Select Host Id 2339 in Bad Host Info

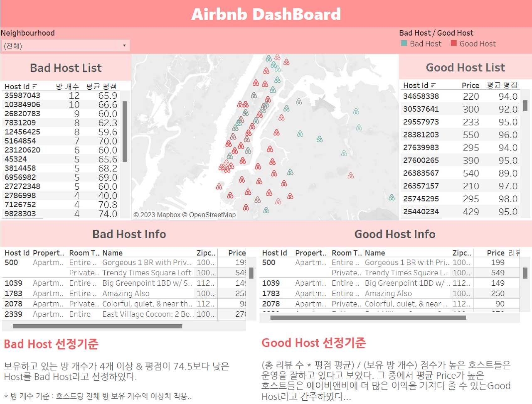(13, 314)
